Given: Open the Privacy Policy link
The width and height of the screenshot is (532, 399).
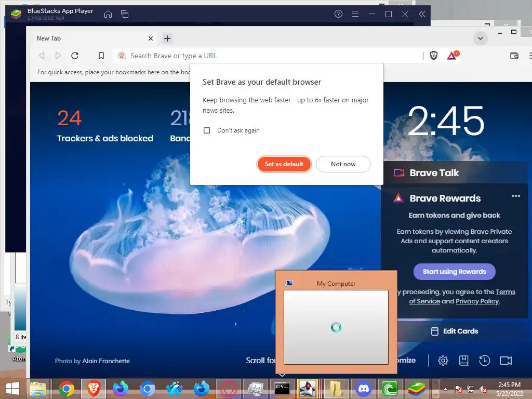Looking at the screenshot, I should click(x=477, y=301).
